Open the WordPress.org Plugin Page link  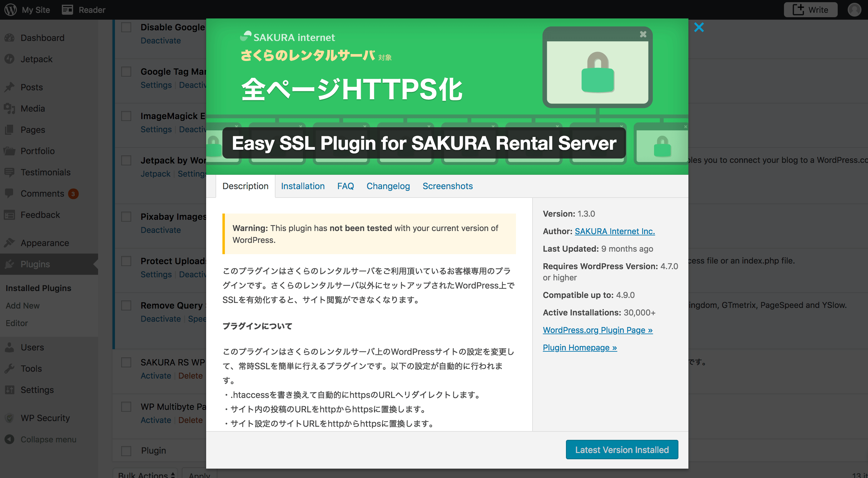pos(598,330)
